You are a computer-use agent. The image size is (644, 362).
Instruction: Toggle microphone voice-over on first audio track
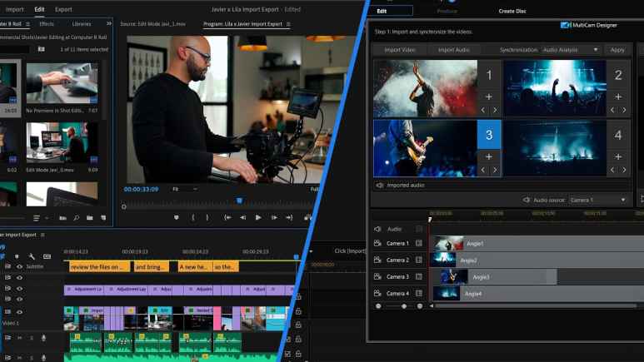pos(43,338)
